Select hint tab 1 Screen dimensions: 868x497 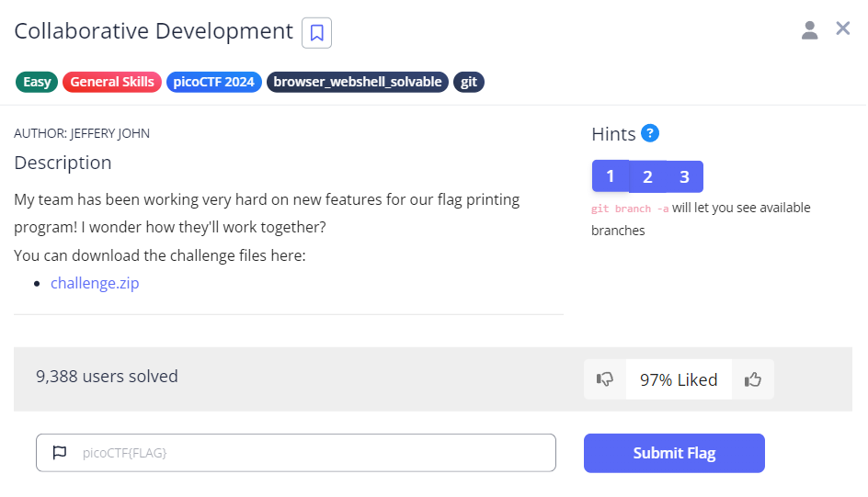click(x=611, y=176)
